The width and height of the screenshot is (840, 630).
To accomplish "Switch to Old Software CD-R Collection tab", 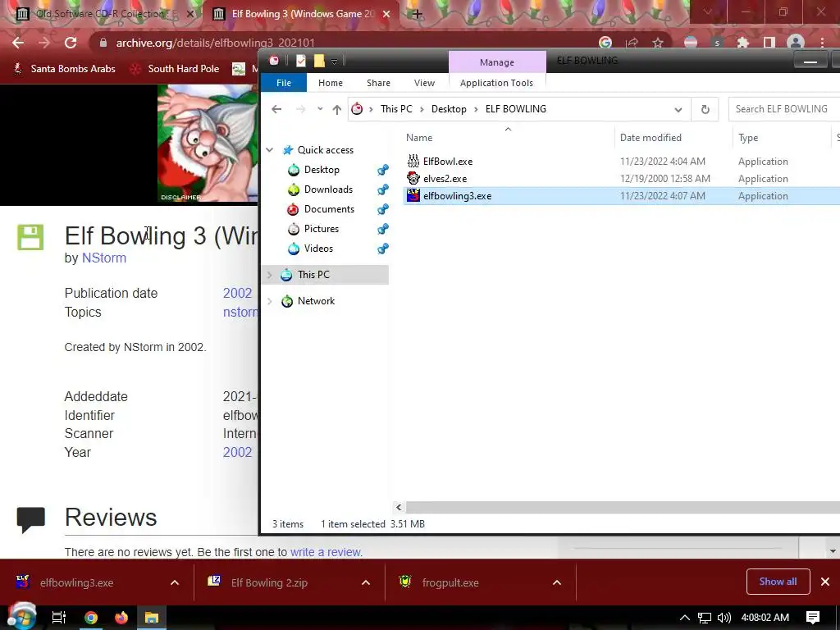I will click(101, 14).
